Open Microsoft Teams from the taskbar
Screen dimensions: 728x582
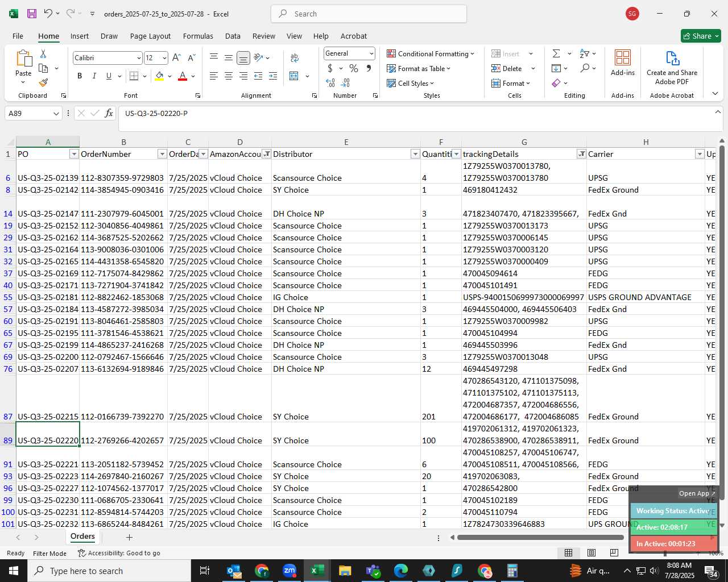[x=373, y=571]
